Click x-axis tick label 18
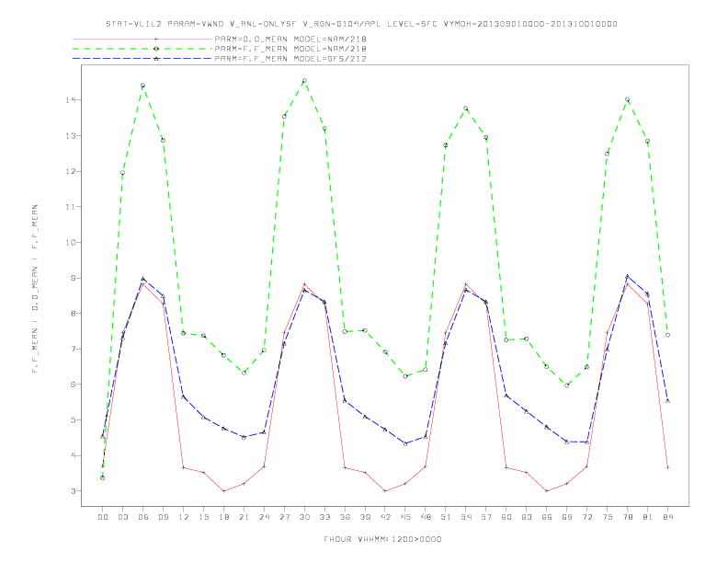The image size is (728, 563). pos(223,517)
